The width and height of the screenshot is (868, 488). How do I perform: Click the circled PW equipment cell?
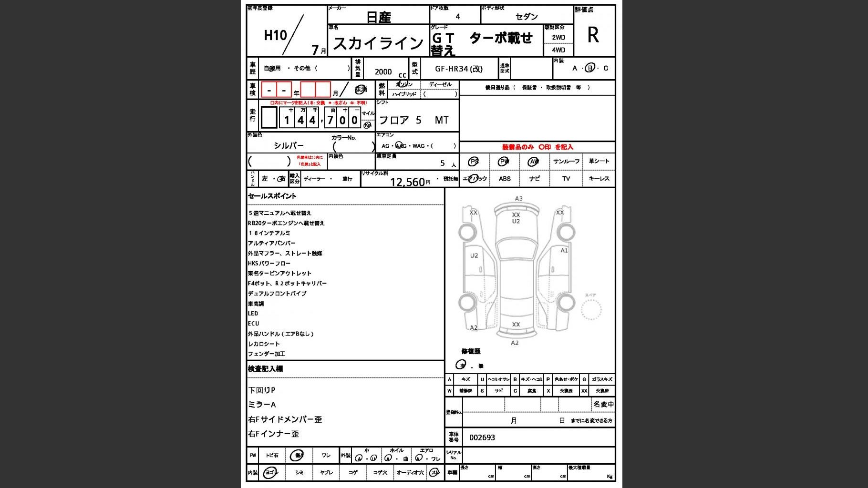click(504, 162)
